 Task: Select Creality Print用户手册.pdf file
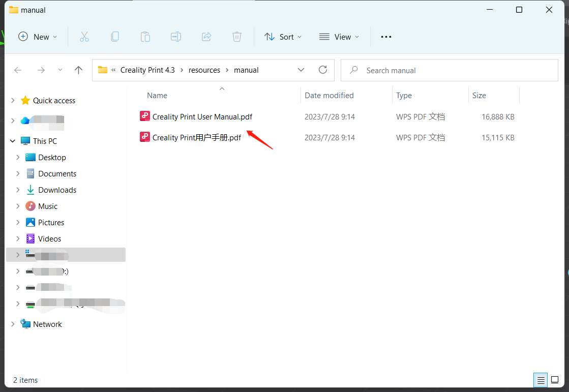197,138
